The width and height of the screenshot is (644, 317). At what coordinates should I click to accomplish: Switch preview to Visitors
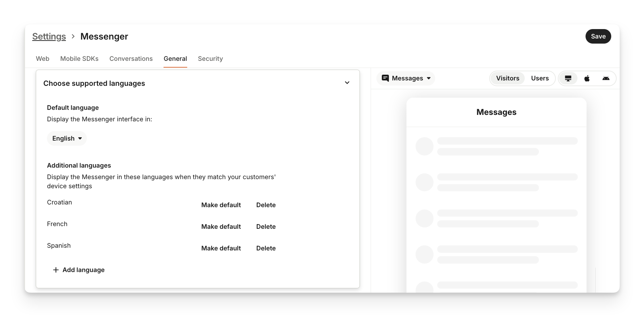pyautogui.click(x=507, y=78)
